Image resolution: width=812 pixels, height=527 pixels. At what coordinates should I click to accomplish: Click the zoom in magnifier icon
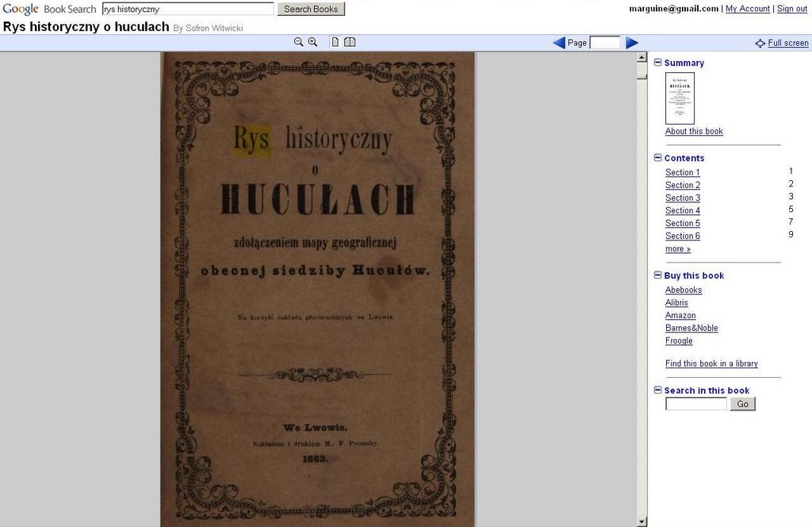[x=312, y=42]
